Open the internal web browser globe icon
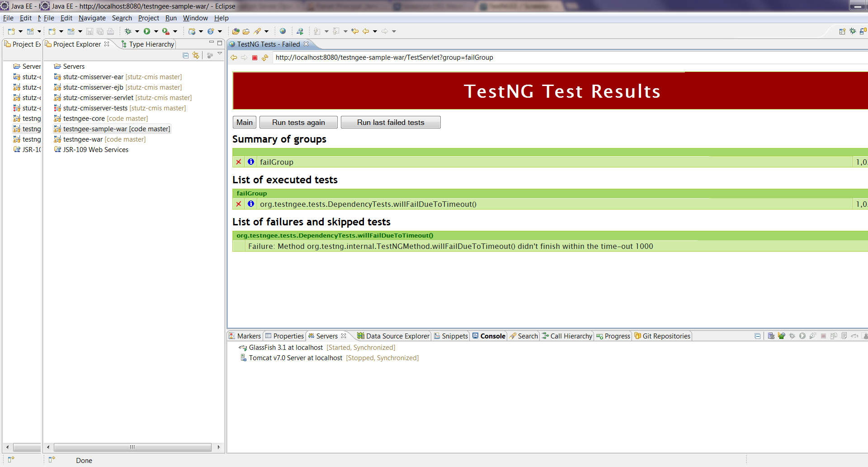Viewport: 868px width, 467px height. [x=283, y=31]
